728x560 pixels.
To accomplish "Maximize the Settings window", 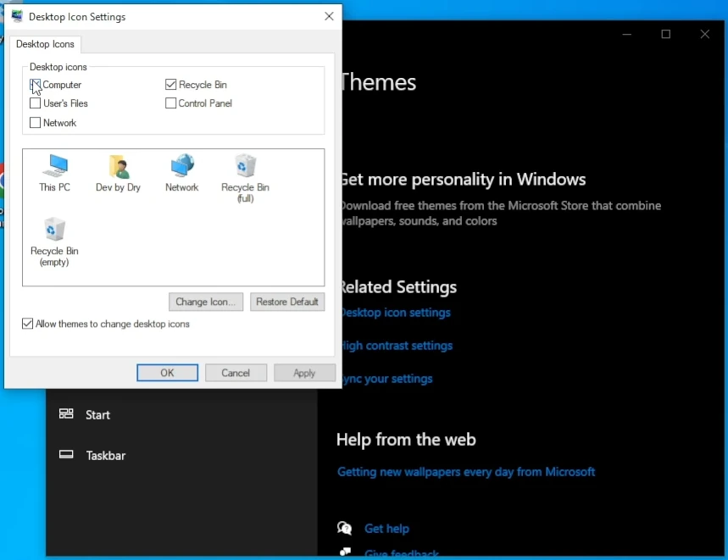I will [666, 34].
